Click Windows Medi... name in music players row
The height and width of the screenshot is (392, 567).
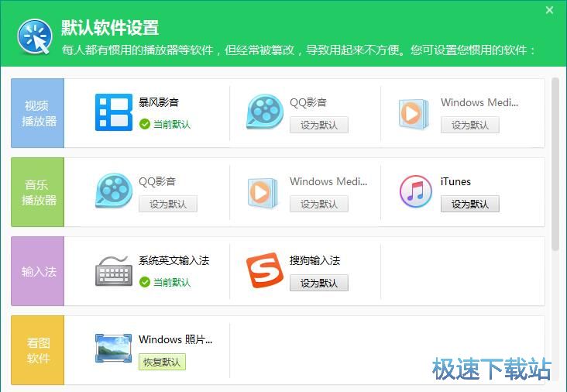pos(328,181)
